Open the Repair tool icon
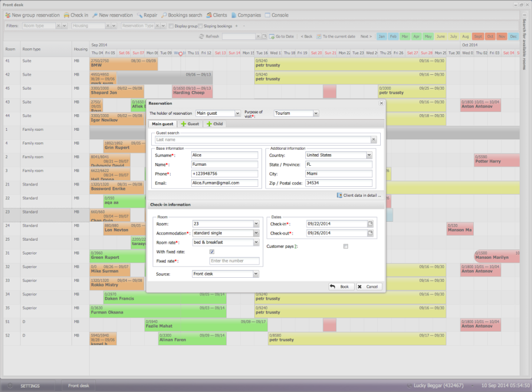The height and width of the screenshot is (392, 532). [x=140, y=16]
